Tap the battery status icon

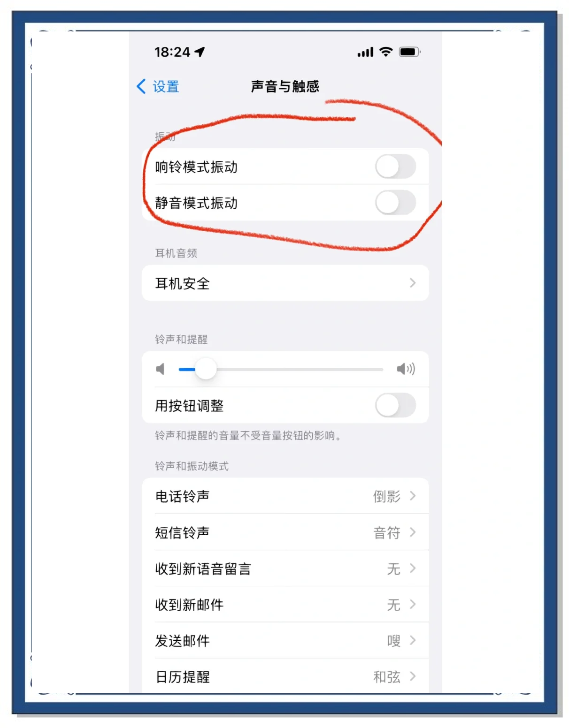409,52
